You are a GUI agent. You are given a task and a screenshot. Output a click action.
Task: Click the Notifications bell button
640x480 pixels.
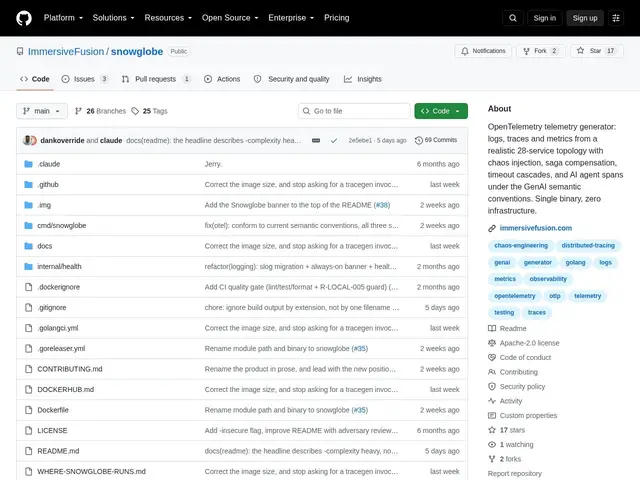[483, 51]
